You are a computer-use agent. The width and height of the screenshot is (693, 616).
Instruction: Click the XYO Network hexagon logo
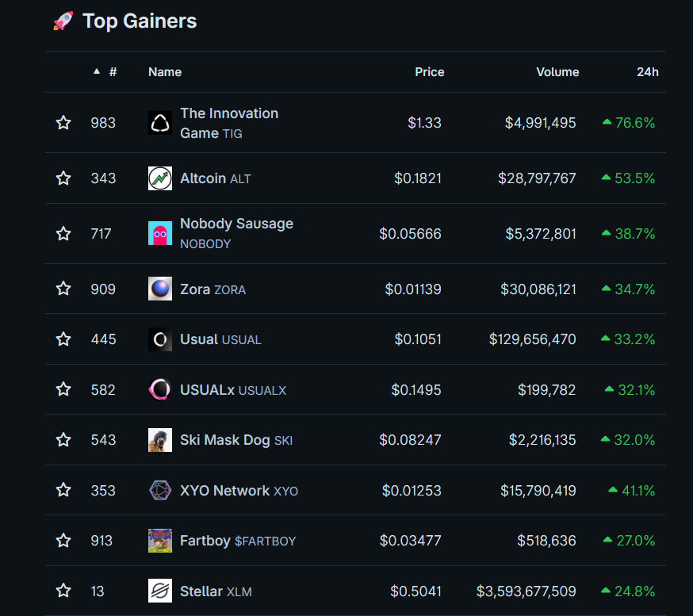tap(160, 490)
